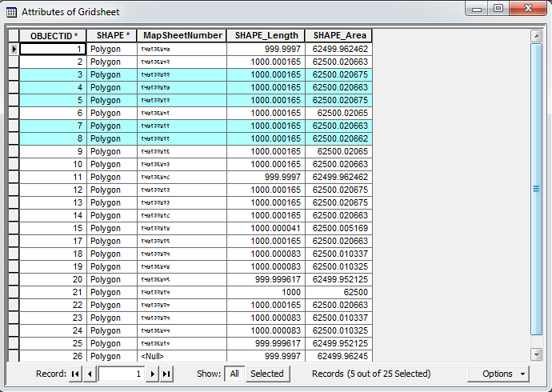Image resolution: width=552 pixels, height=392 pixels.
Task: Click the scrollbar up arrow
Action: [x=537, y=36]
